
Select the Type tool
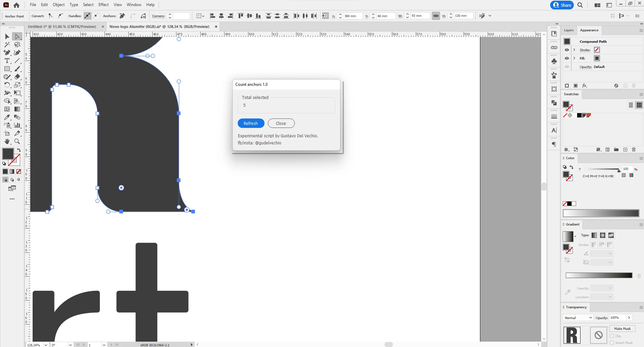coord(7,61)
